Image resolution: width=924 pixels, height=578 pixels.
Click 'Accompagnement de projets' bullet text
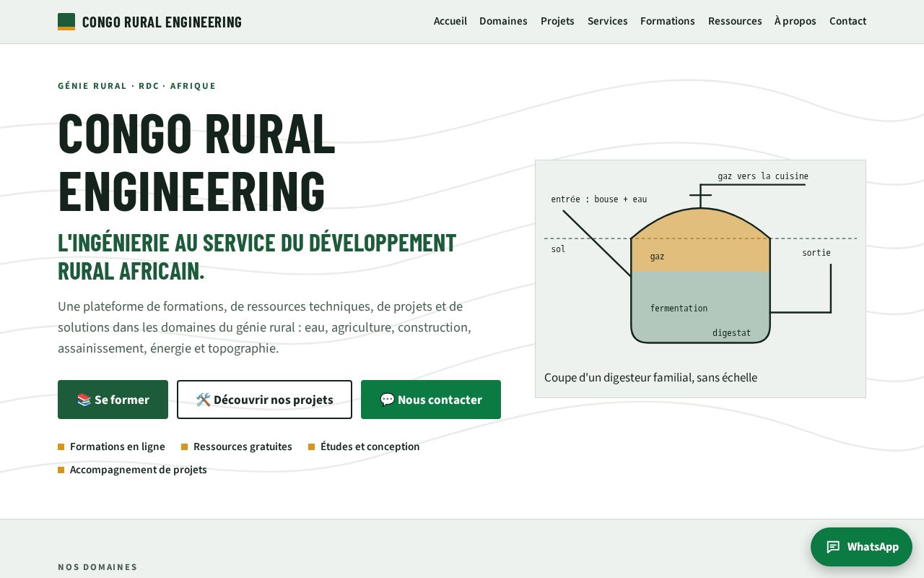pos(139,470)
